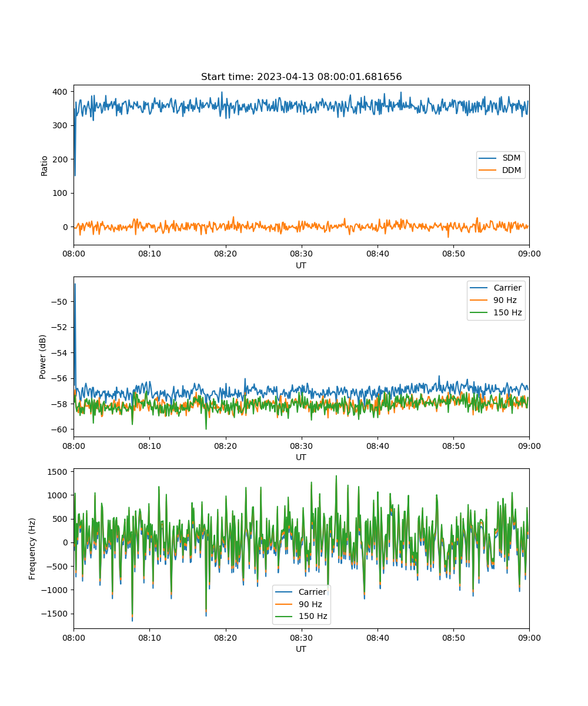
Task: Click the −60 tick on Power axis
Action: pos(61,429)
